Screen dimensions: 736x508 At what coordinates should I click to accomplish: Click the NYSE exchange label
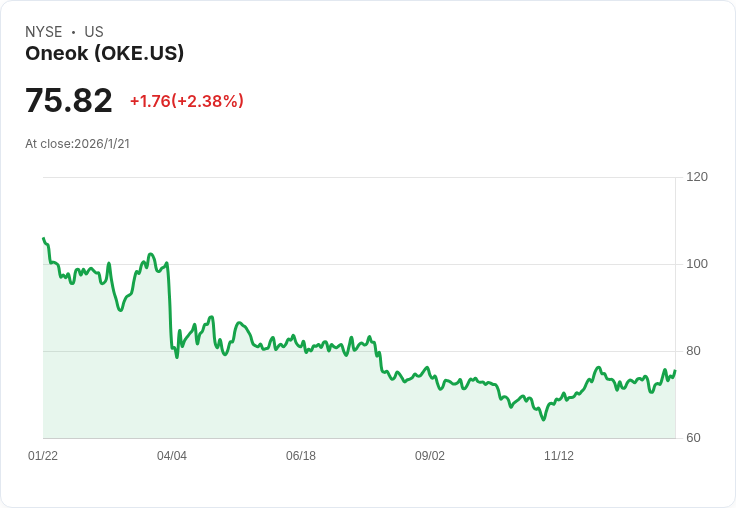coord(44,32)
